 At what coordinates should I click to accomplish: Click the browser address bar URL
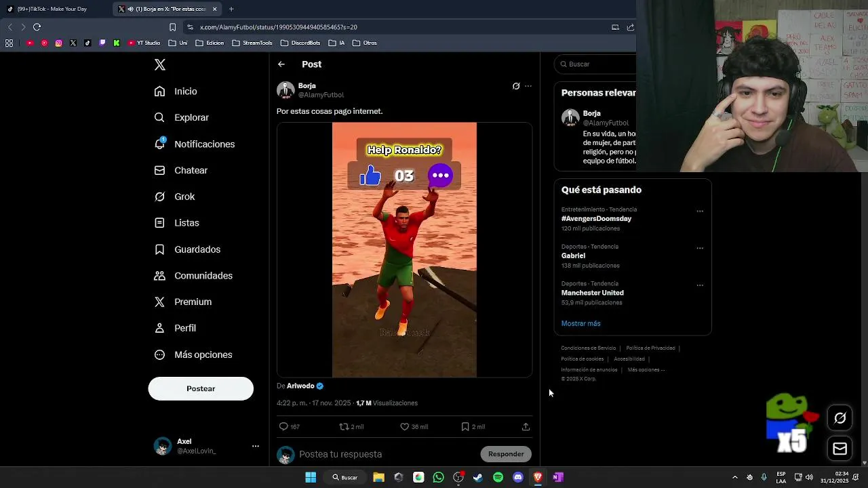point(279,27)
